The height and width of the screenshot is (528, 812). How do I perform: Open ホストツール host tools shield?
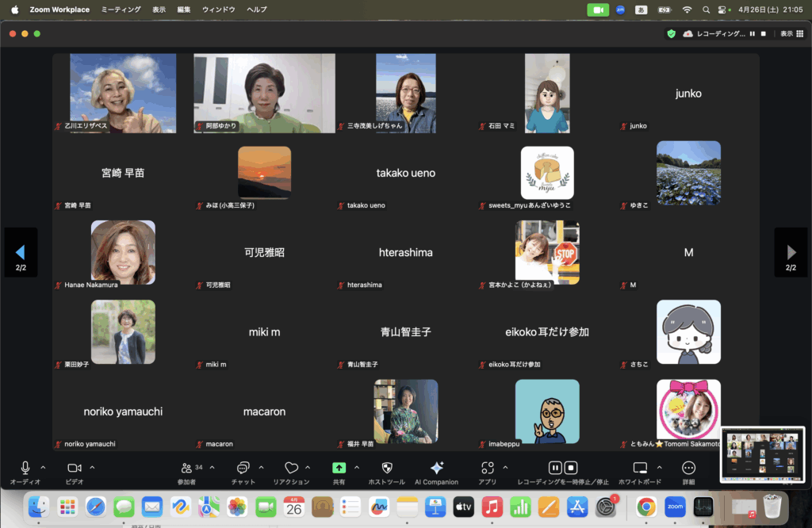pos(387,469)
